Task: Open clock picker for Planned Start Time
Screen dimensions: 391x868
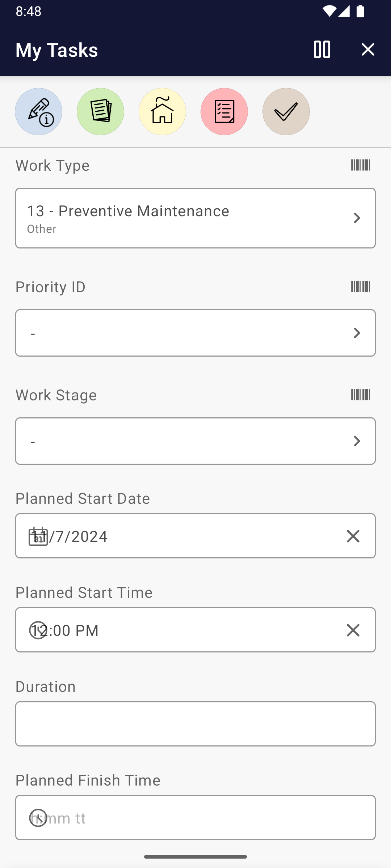Action: pyautogui.click(x=38, y=630)
